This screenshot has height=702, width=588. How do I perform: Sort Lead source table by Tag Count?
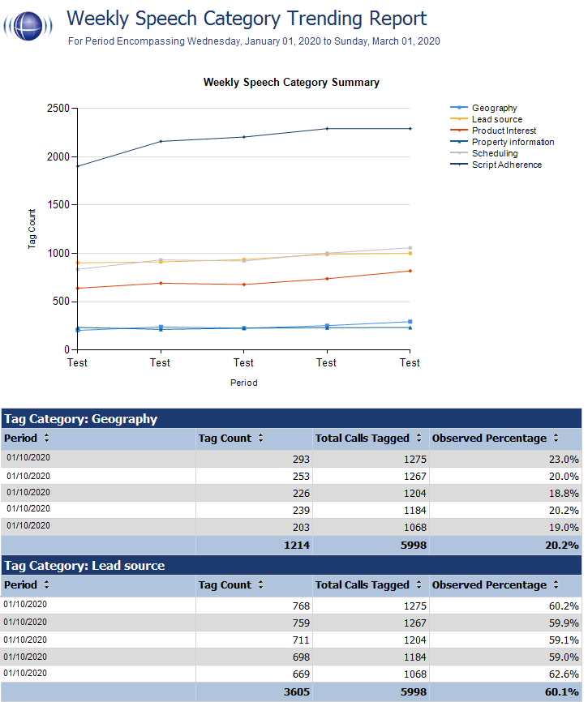(x=260, y=585)
